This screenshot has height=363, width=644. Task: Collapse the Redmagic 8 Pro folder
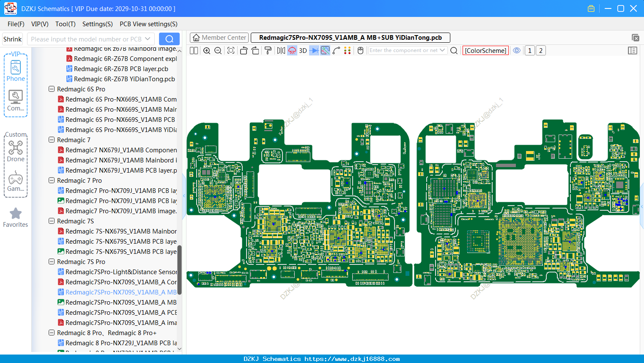click(x=52, y=333)
